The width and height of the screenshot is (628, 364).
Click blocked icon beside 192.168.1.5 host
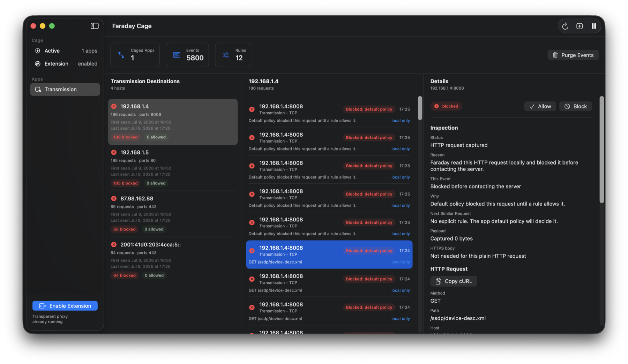pos(114,152)
